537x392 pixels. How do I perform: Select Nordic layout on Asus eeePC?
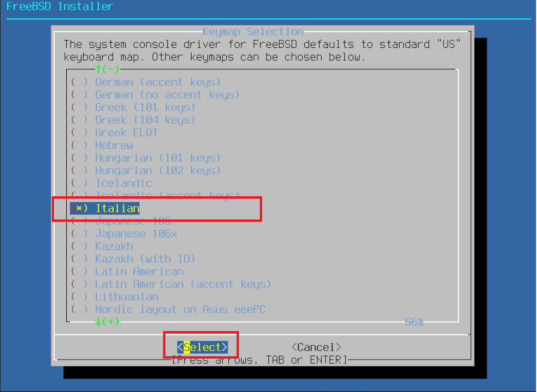coord(168,310)
